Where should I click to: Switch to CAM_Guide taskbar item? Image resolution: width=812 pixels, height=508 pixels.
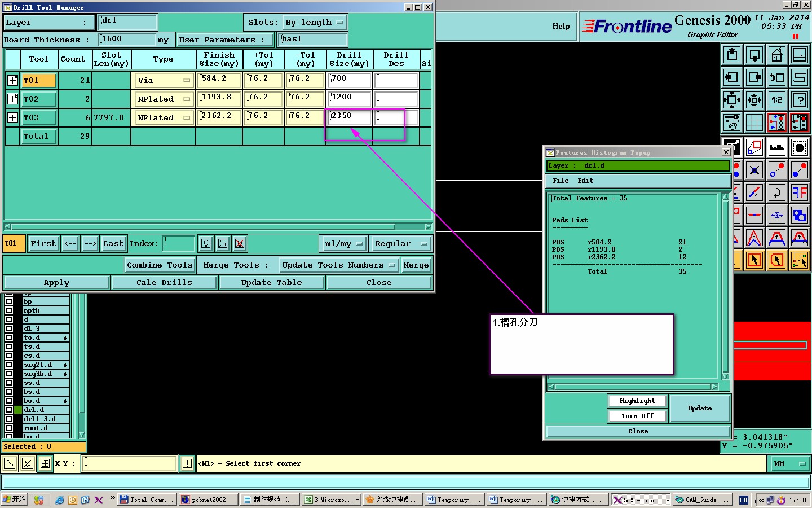point(703,500)
